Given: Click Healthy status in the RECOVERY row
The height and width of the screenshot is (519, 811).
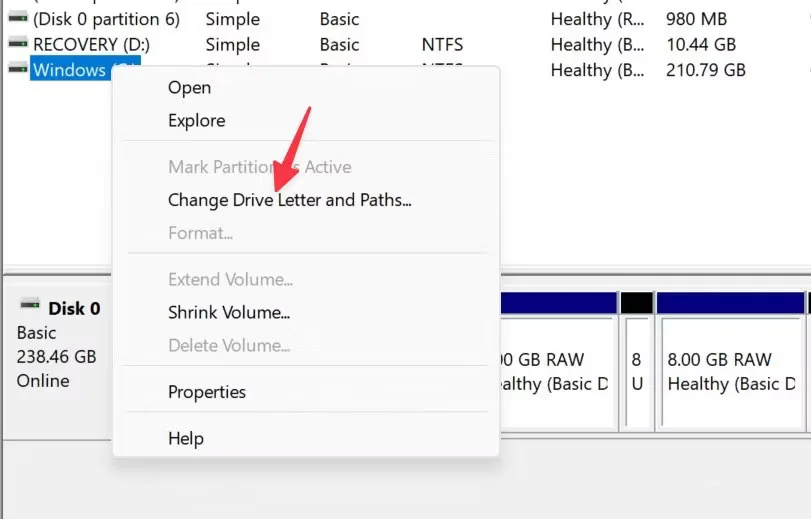Looking at the screenshot, I should [x=597, y=45].
